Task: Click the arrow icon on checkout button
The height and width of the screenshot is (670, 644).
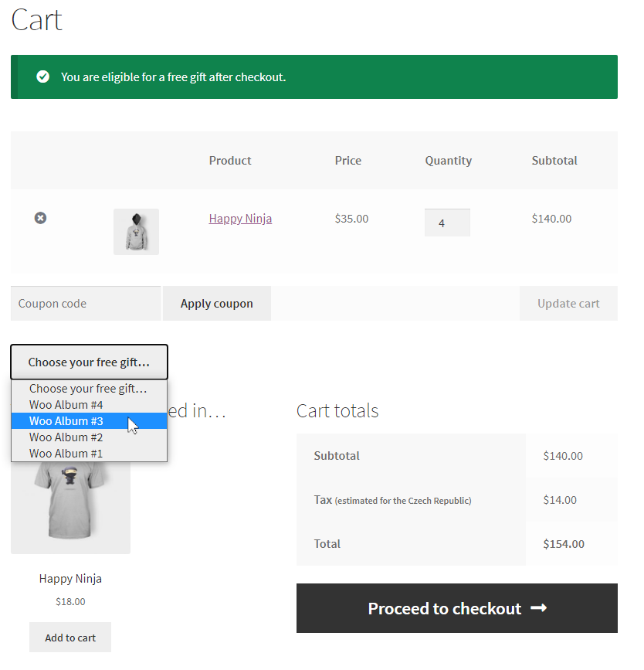Action: coord(539,608)
